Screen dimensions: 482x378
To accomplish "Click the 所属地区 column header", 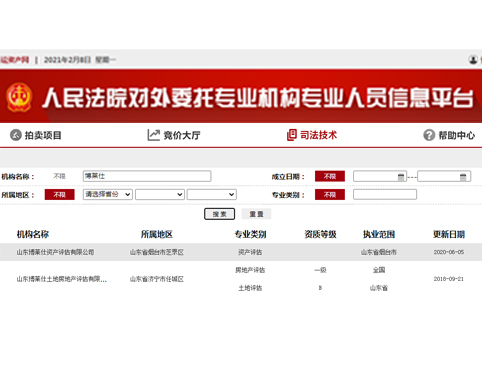I will [x=157, y=234].
